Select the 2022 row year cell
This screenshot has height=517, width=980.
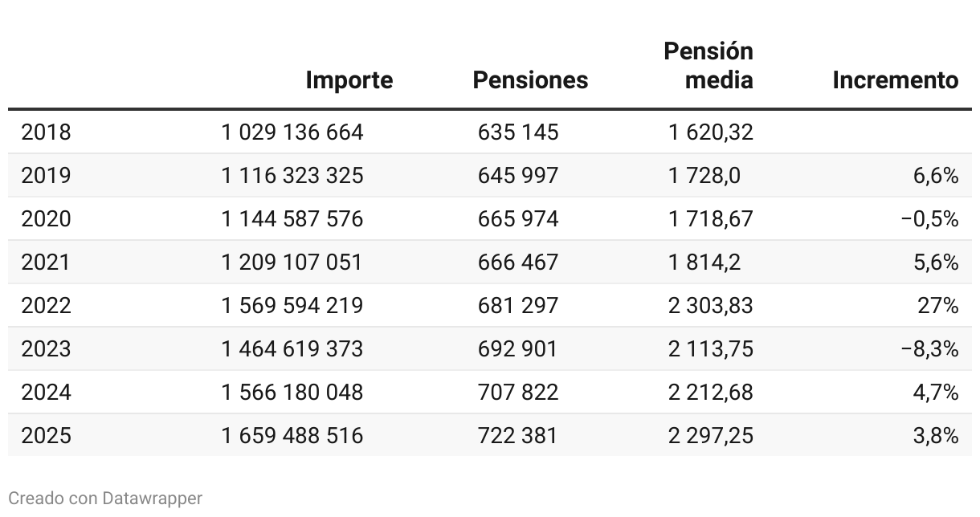(x=46, y=305)
